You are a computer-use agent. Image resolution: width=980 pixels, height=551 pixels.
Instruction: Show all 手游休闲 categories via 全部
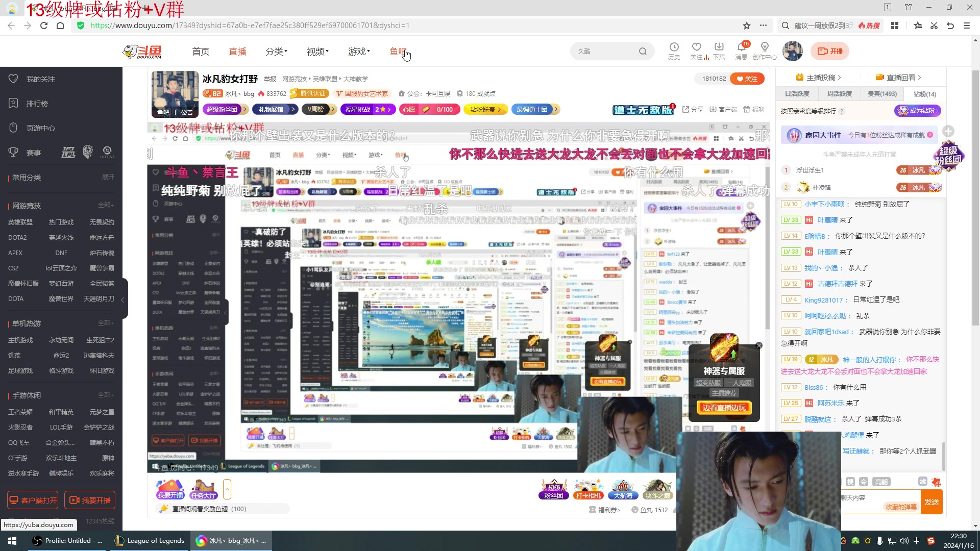[x=106, y=395]
